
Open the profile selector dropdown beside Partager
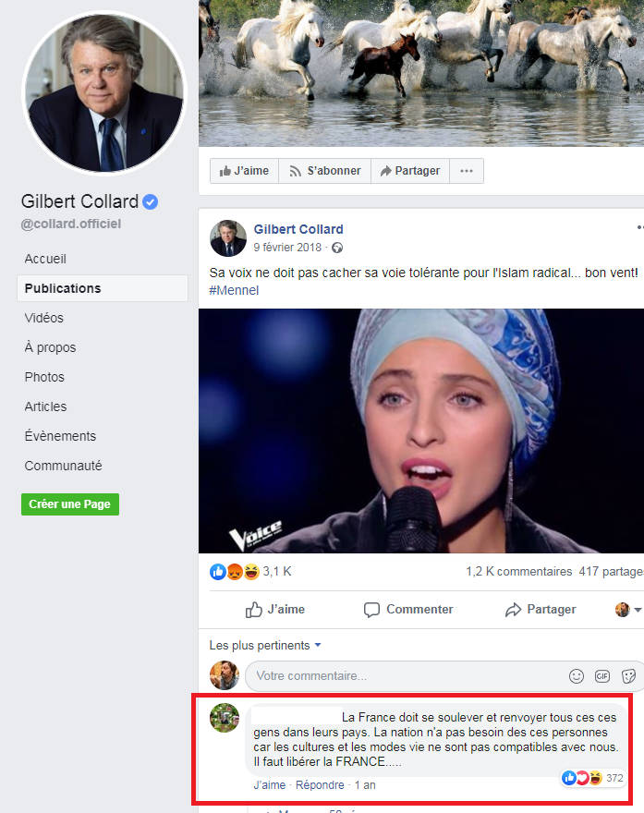(x=628, y=610)
